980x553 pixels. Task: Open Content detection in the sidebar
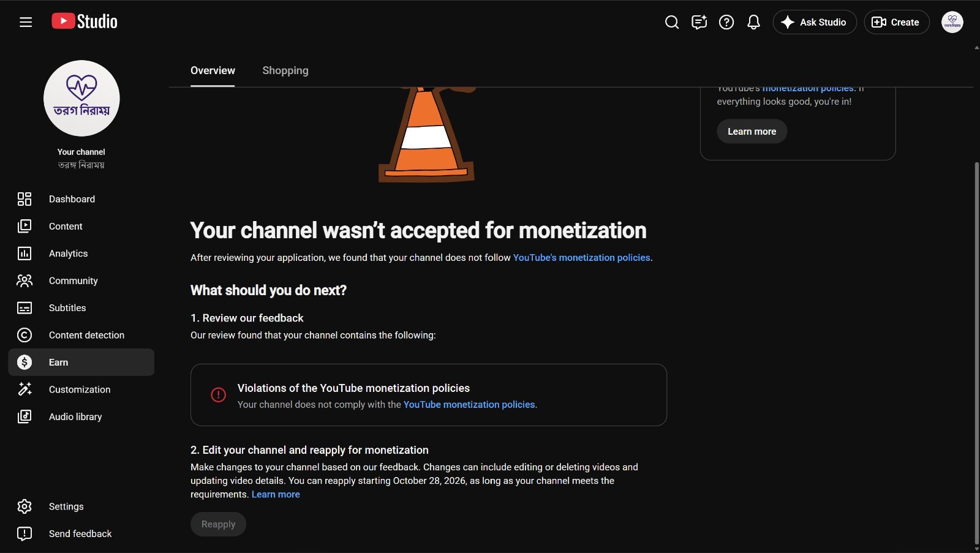tap(81, 335)
